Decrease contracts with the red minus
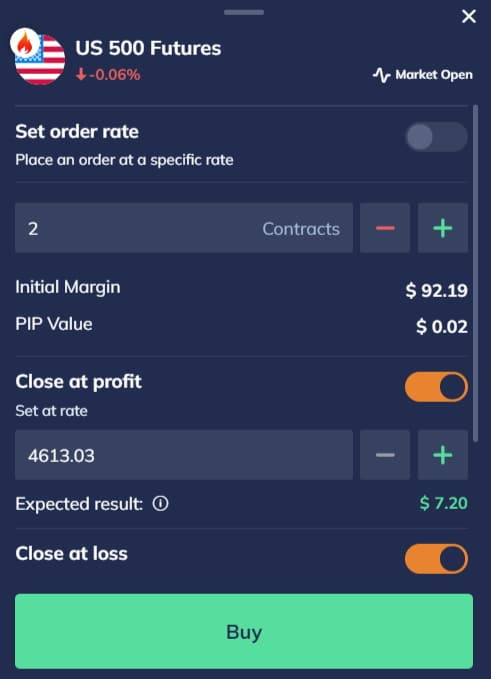This screenshot has width=491, height=679. tap(385, 228)
